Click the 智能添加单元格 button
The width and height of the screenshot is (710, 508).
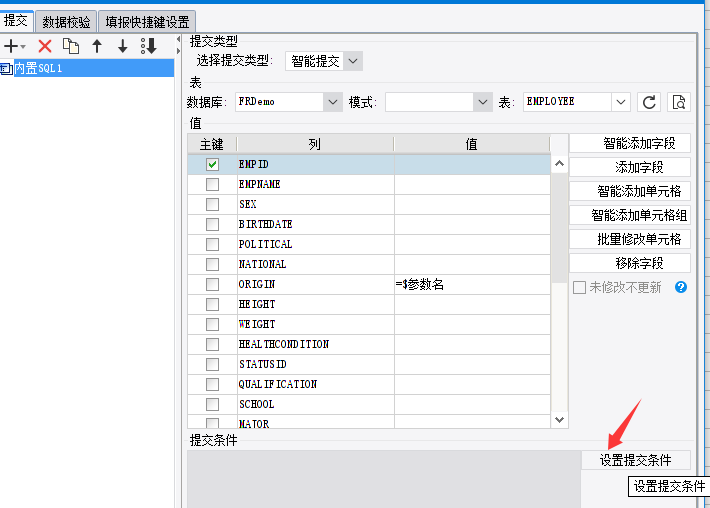pos(630,192)
